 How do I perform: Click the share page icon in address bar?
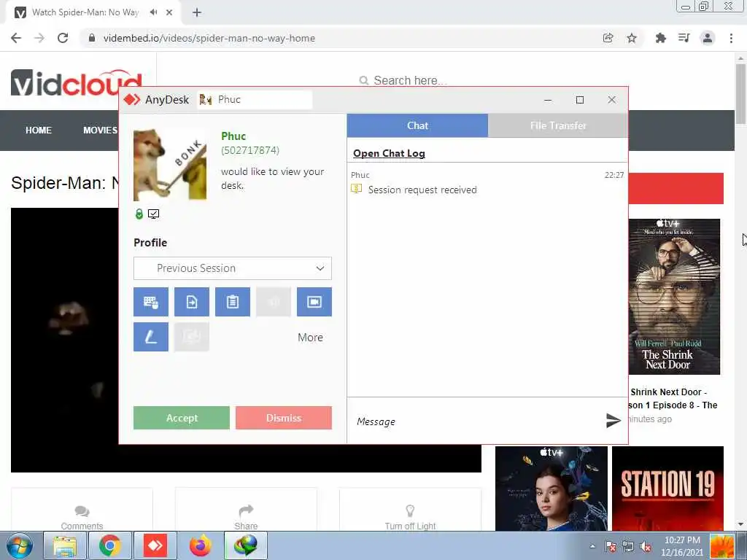coord(608,38)
